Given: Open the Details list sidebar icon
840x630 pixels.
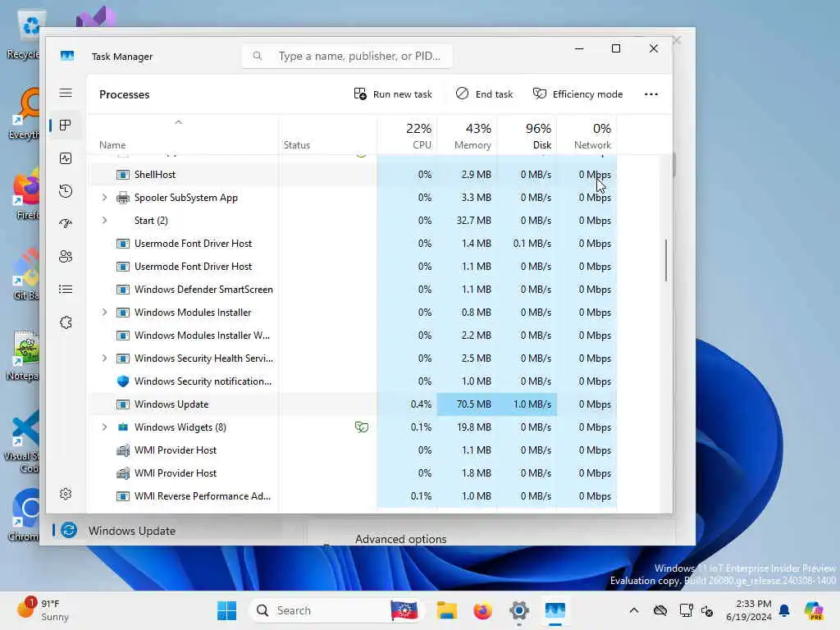Looking at the screenshot, I should (x=66, y=290).
